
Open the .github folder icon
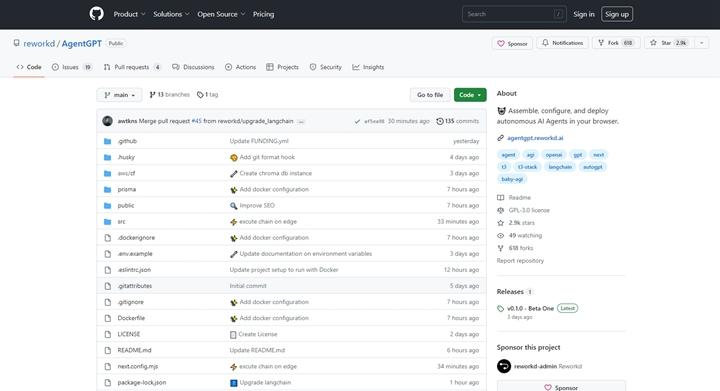[x=107, y=141]
